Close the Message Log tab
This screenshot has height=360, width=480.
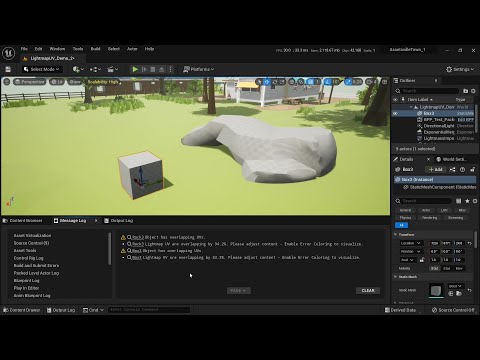(x=96, y=221)
